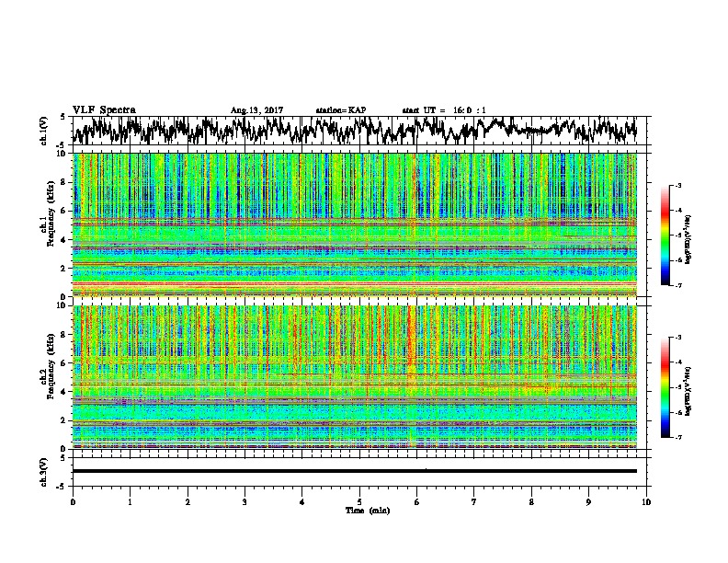The image size is (728, 563).
Task: Click the ch.1 color scale log(PSD) unit label
Action: [688, 239]
